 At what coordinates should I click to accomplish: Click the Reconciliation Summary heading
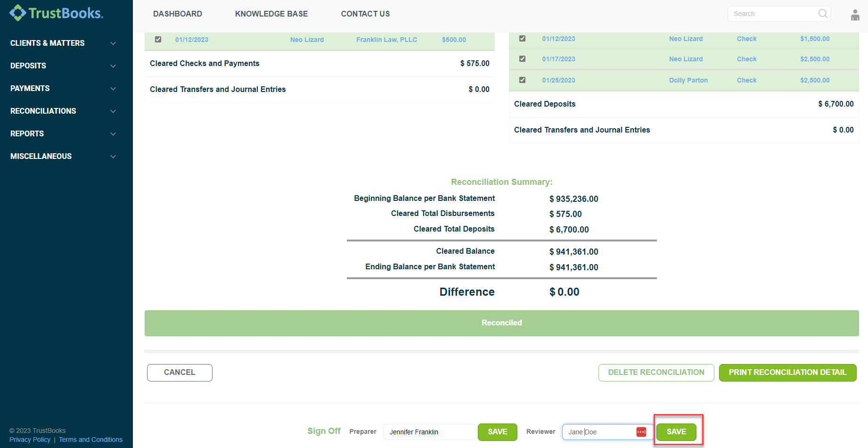tap(501, 182)
